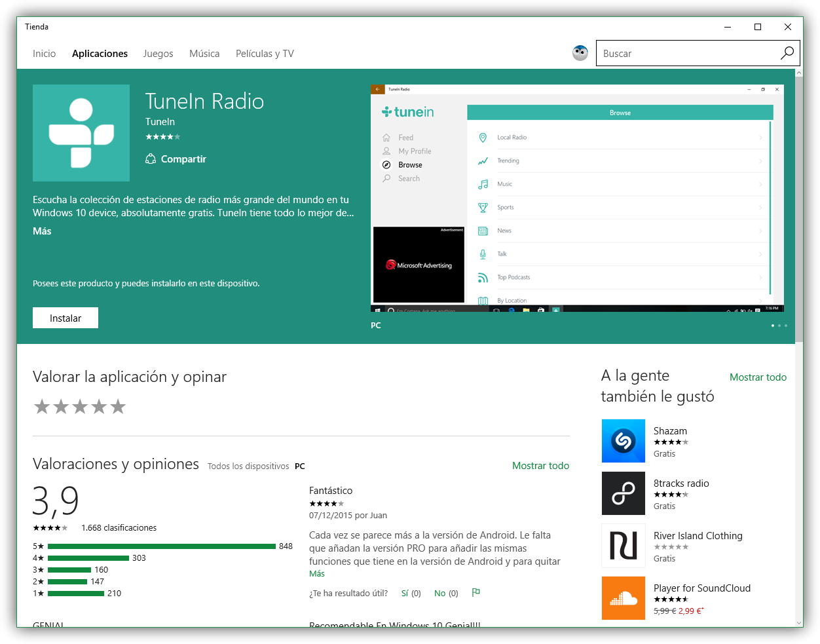Rate the app four stars
820x644 pixels.
pyautogui.click(x=99, y=407)
